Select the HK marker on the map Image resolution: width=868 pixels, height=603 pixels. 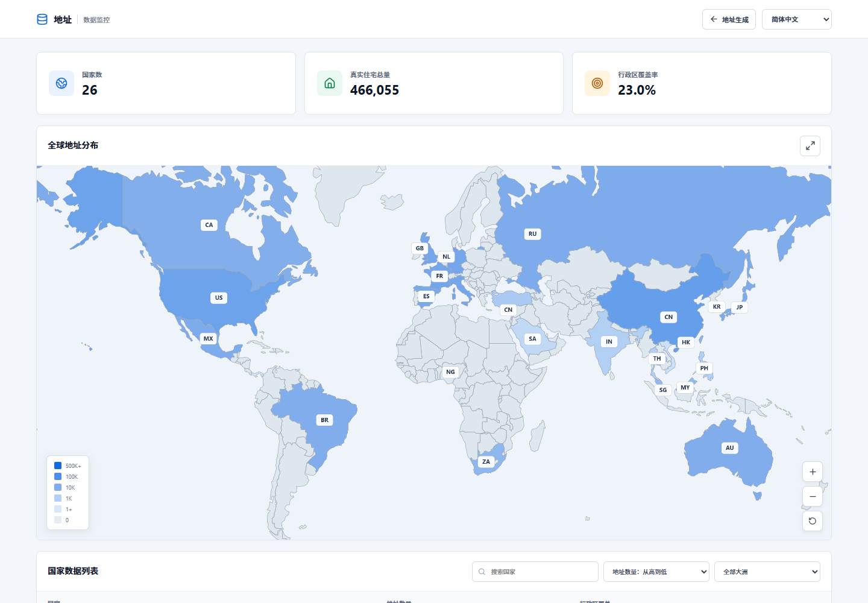pyautogui.click(x=686, y=342)
